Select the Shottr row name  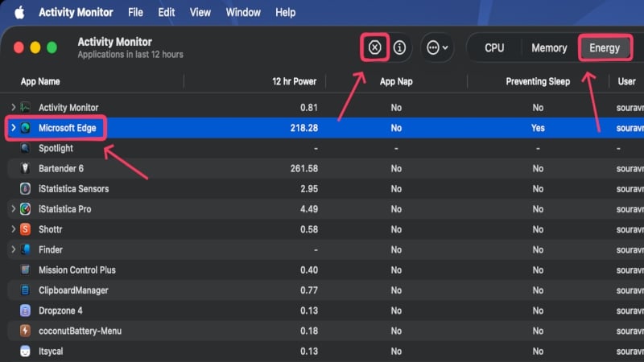[51, 229]
